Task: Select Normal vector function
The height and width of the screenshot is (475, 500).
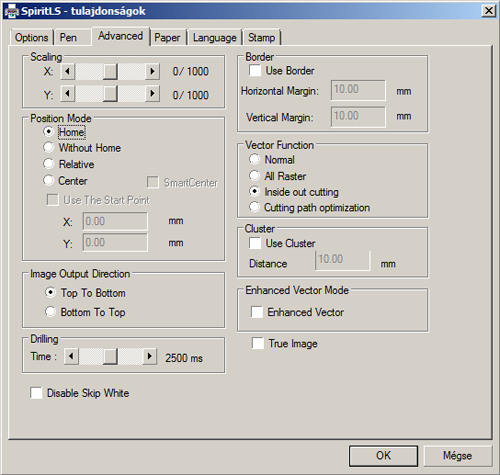Action: pos(272,160)
